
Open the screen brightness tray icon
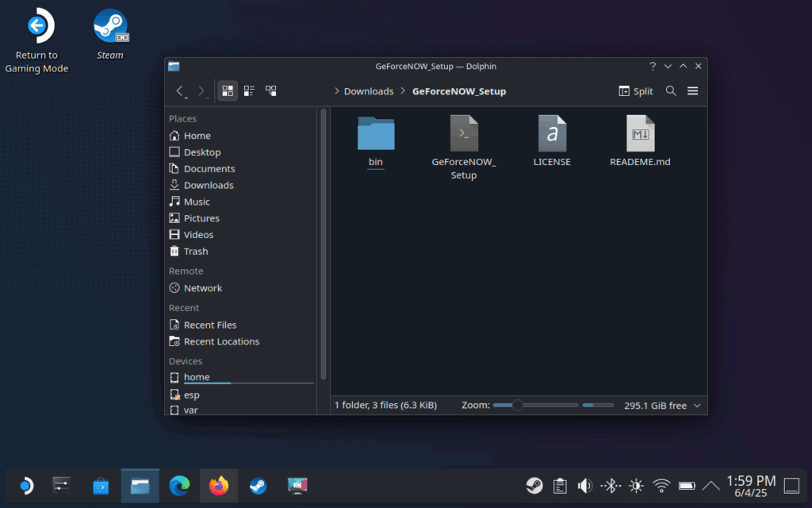point(636,487)
